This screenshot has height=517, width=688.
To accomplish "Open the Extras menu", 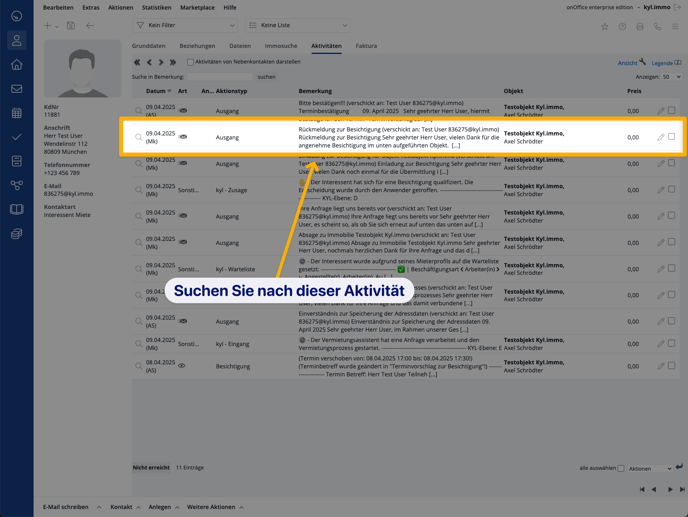I will point(91,7).
